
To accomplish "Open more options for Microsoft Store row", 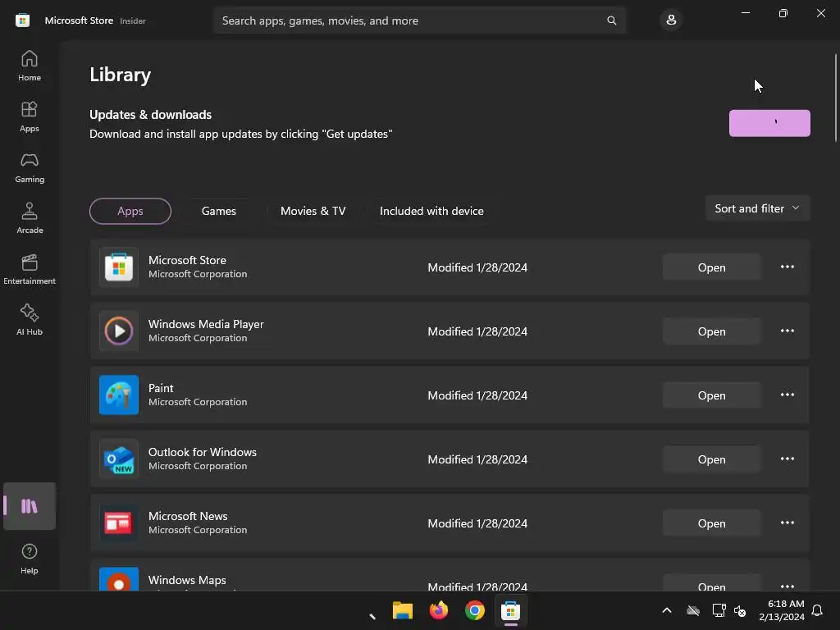I will (x=787, y=267).
